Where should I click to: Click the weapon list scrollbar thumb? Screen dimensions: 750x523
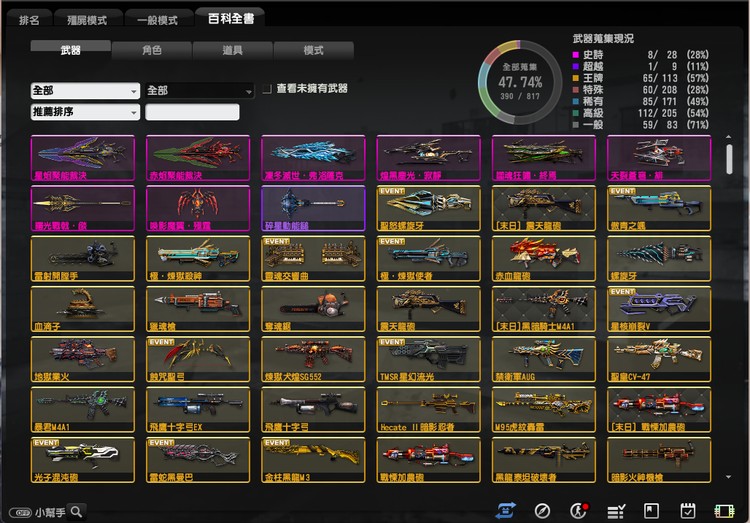729,159
